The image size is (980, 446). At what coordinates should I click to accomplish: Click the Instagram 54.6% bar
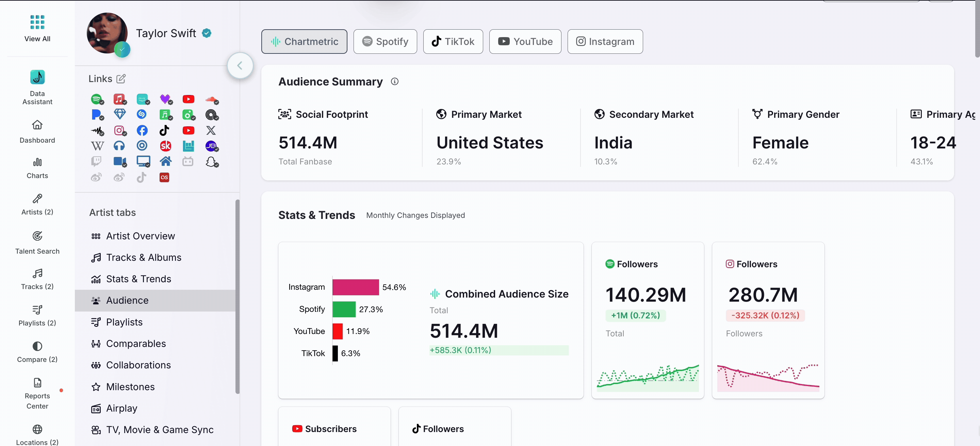[355, 287]
